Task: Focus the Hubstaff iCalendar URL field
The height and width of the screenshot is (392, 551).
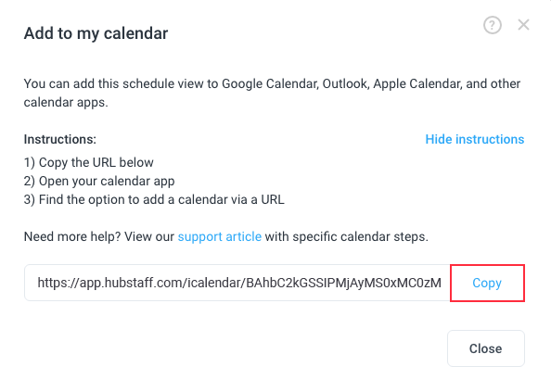Action: click(237, 283)
